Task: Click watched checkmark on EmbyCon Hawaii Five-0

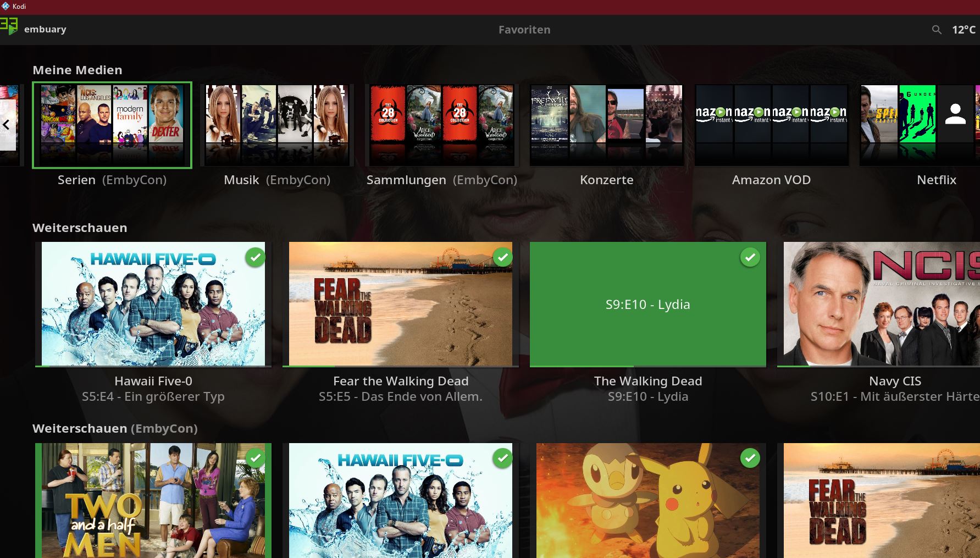Action: click(x=502, y=458)
